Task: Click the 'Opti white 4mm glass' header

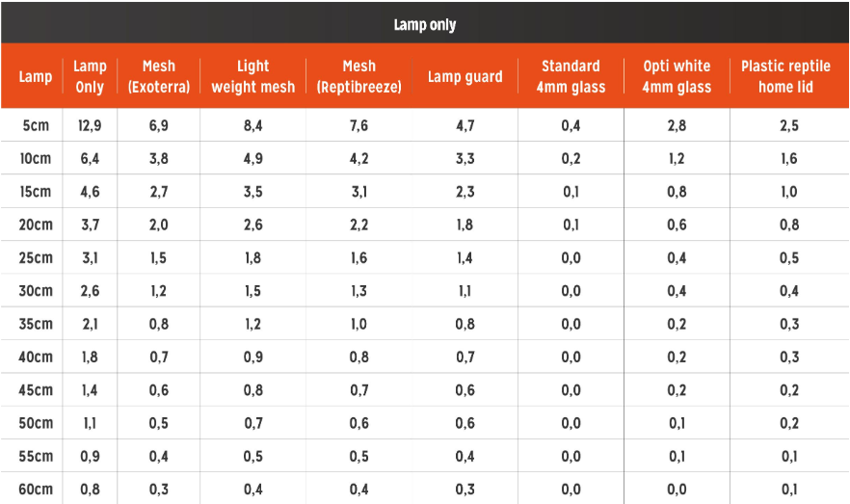Action: tap(677, 77)
